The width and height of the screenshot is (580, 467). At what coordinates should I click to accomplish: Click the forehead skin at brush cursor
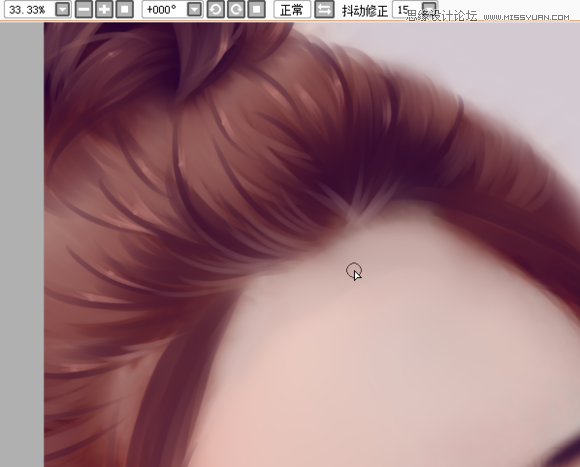(x=354, y=270)
